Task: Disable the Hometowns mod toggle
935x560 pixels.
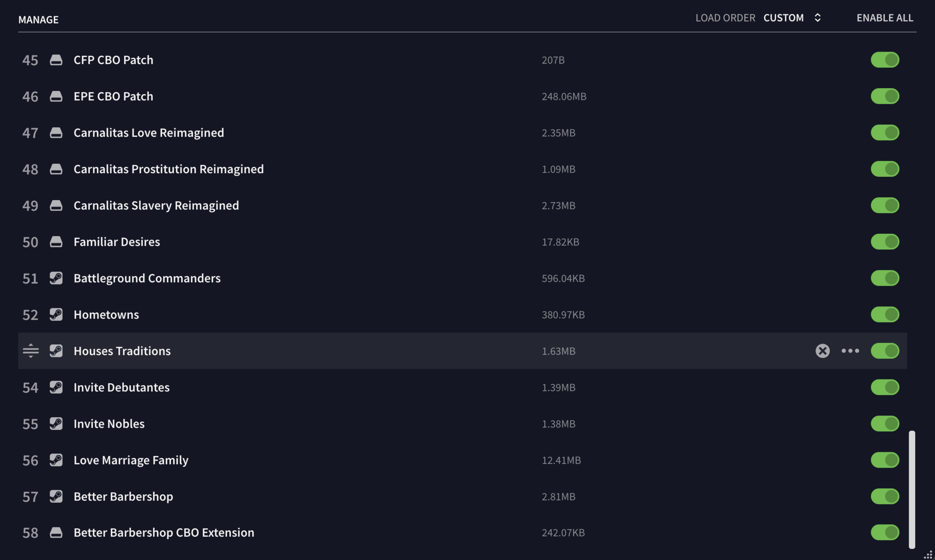Action: point(885,315)
